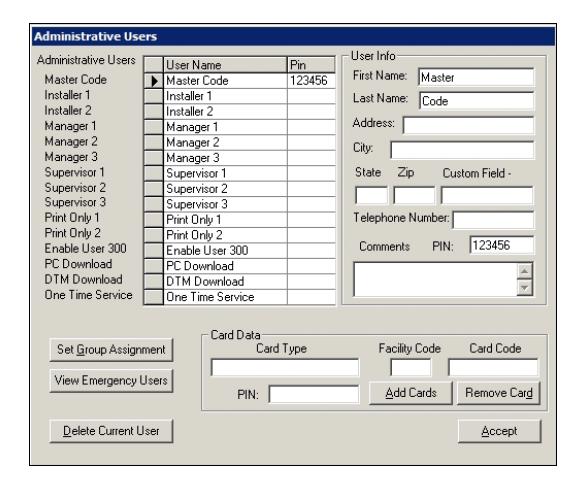Click the Telephone Number input field

(x=493, y=221)
